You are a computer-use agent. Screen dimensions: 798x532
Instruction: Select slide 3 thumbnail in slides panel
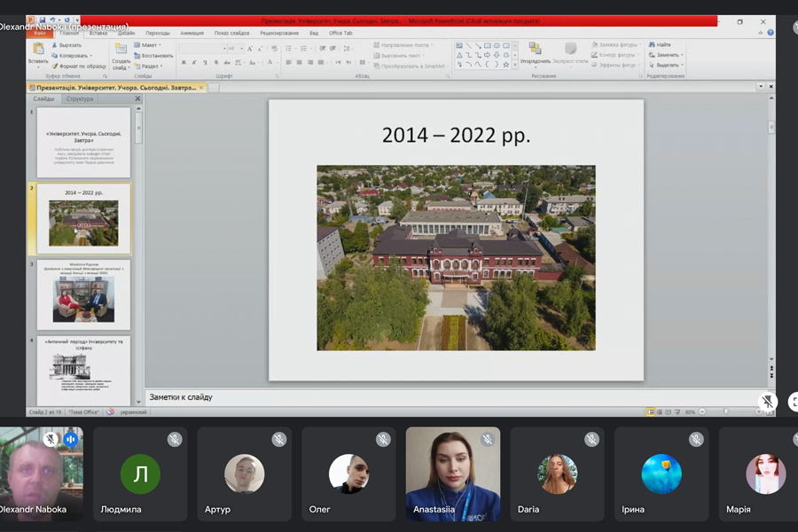(x=83, y=297)
